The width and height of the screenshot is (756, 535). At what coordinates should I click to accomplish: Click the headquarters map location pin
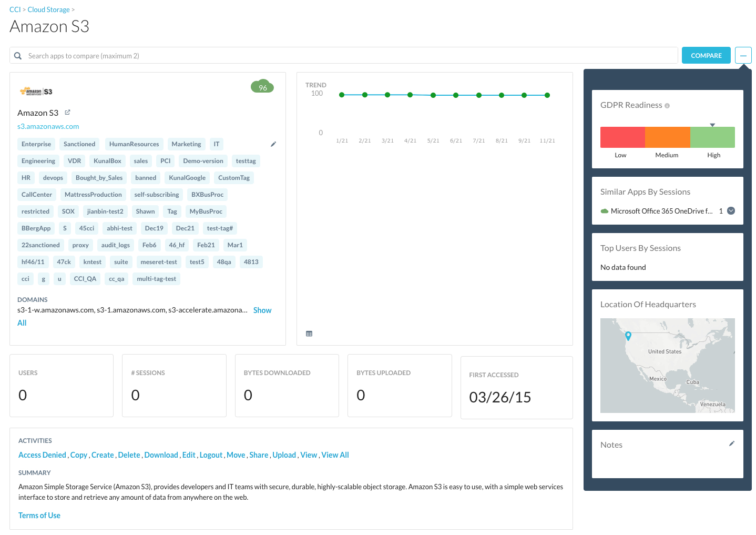[x=628, y=336]
